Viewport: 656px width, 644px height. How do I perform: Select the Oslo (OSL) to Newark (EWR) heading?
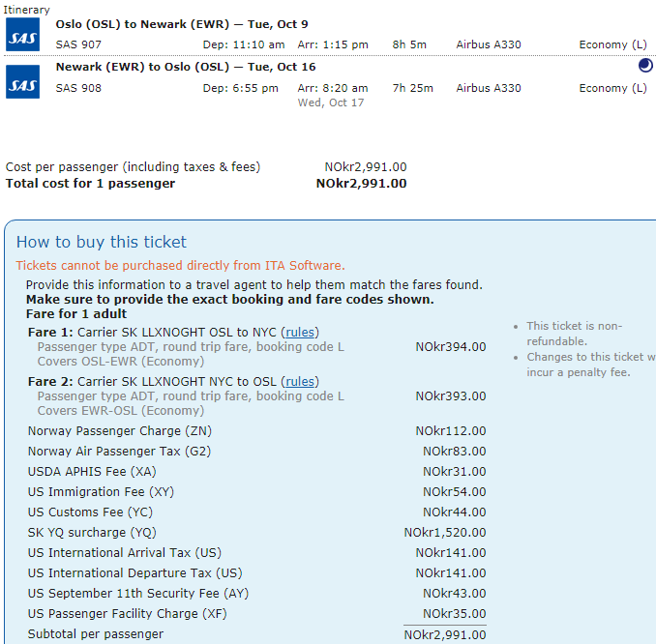(182, 24)
